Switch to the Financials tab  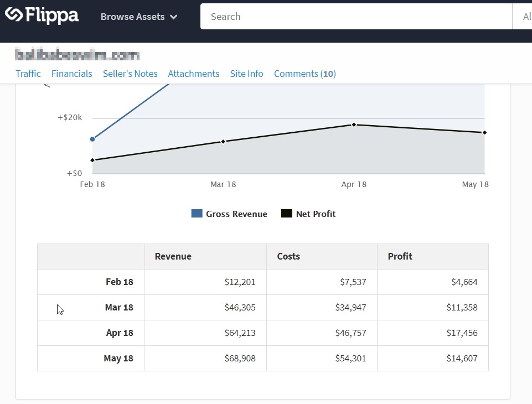[72, 74]
